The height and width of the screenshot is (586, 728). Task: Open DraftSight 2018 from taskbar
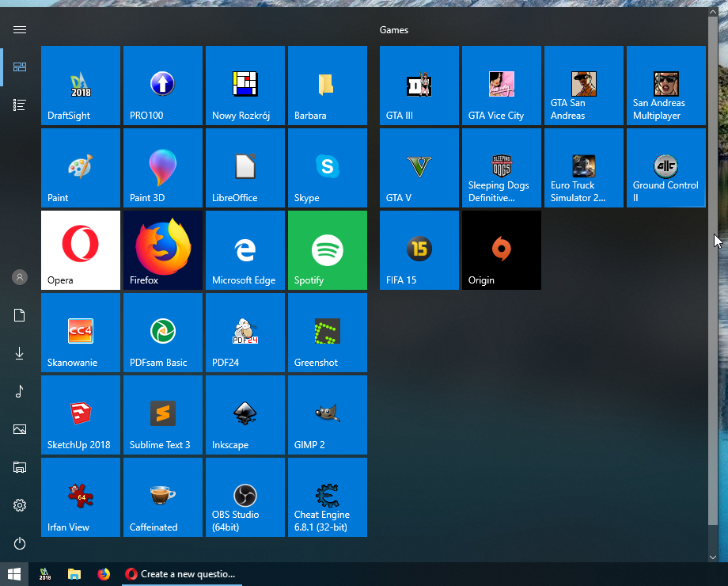point(45,574)
